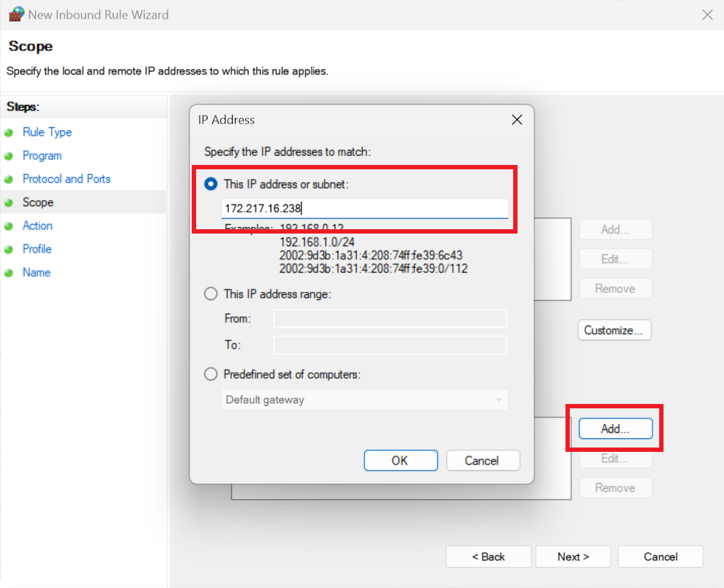The image size is (724, 588).
Task: Open the Customize... interface types button
Action: 614,330
